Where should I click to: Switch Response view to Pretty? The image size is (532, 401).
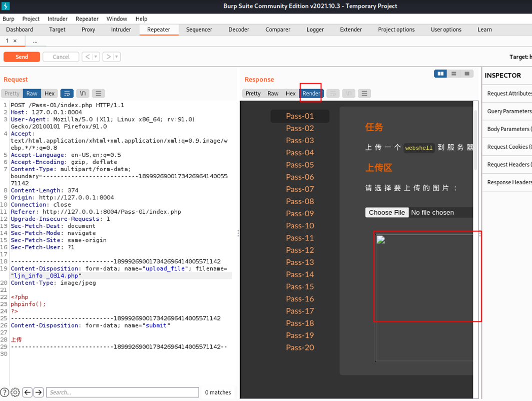point(253,93)
